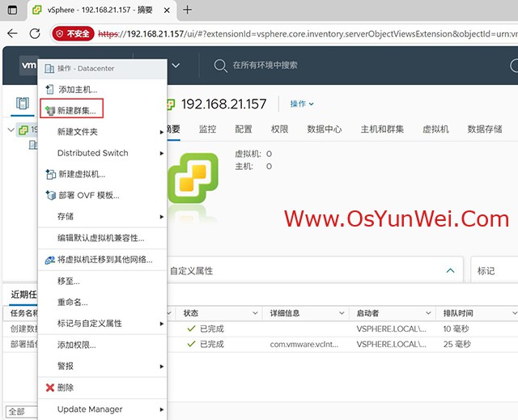Click the browser back arrow
Viewport: 518px width, 420px height.
tap(13, 33)
